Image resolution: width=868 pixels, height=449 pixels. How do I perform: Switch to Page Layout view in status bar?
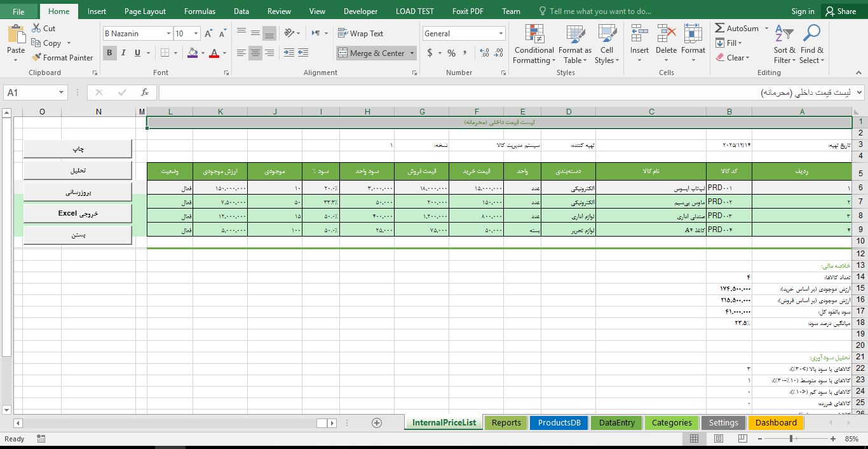718,439
